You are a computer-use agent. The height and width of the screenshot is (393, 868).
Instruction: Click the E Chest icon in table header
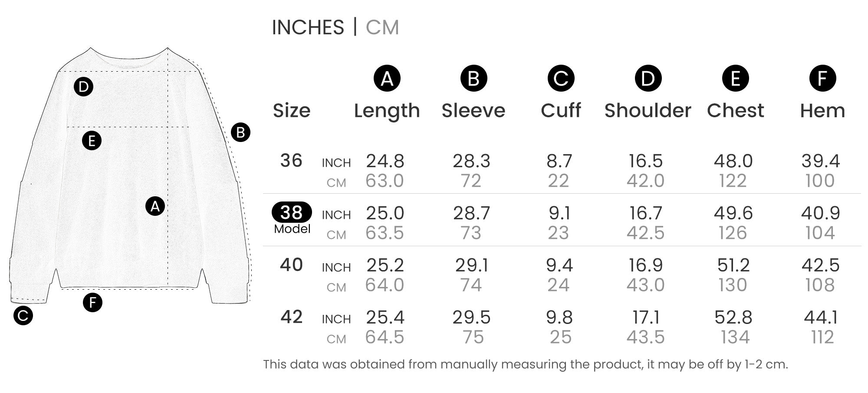[x=735, y=79]
